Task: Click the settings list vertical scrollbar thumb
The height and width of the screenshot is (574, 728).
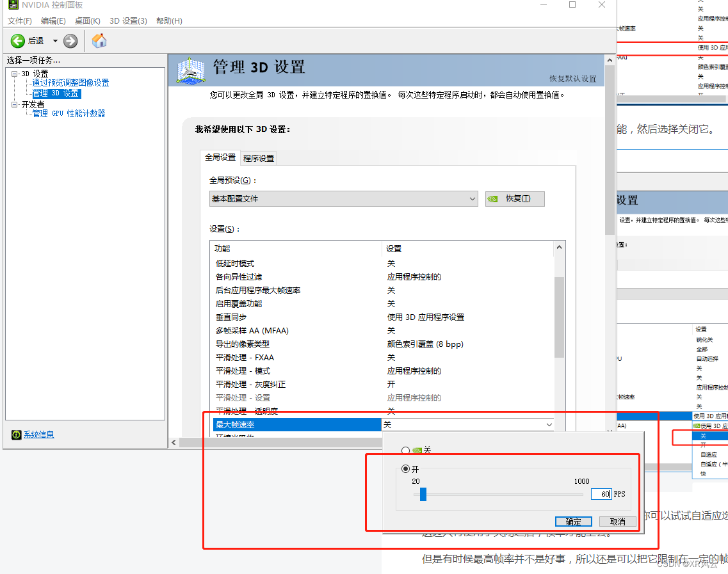Action: coord(560,317)
